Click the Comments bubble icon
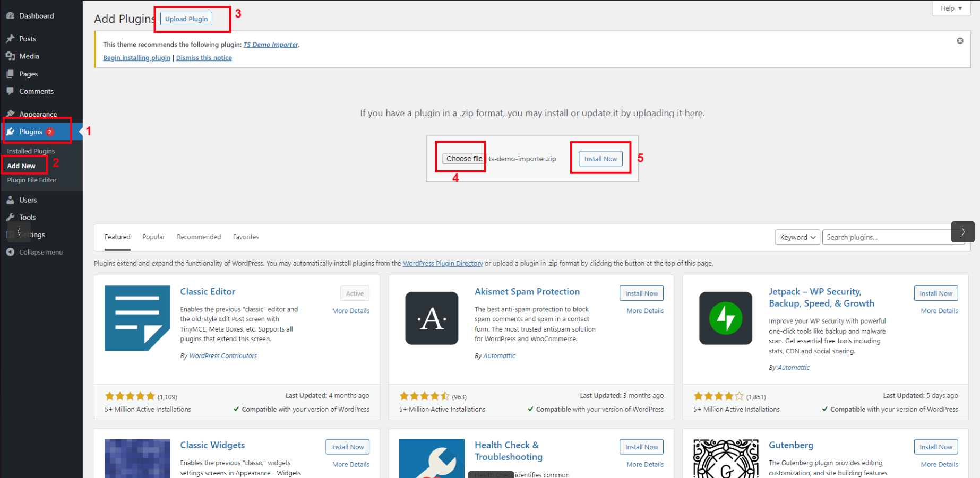Screen dimensions: 980x478 click(x=10, y=91)
